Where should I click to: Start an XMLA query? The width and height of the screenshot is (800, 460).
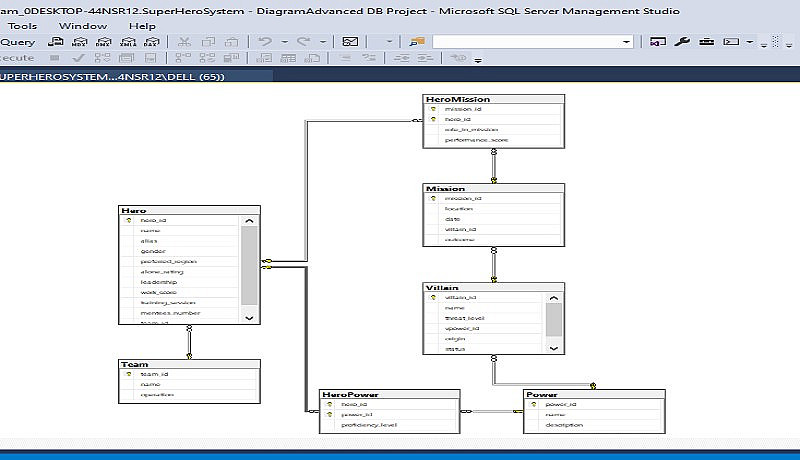(x=128, y=42)
